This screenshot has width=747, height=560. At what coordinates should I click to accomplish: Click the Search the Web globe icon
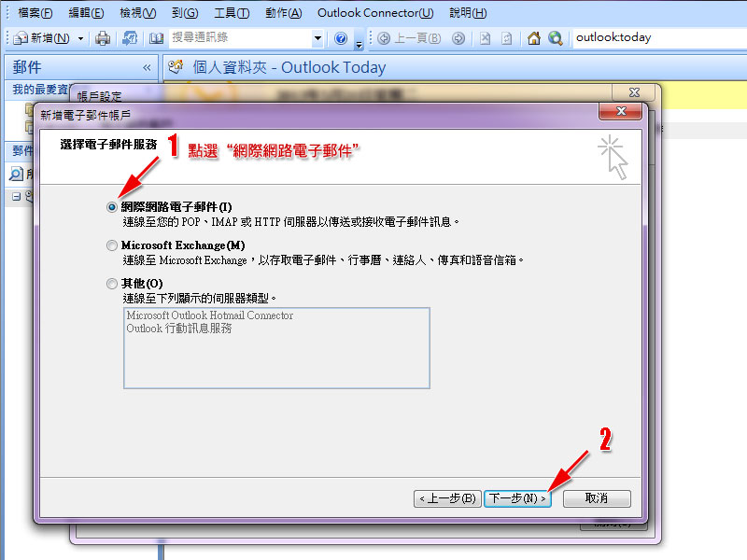pyautogui.click(x=556, y=38)
